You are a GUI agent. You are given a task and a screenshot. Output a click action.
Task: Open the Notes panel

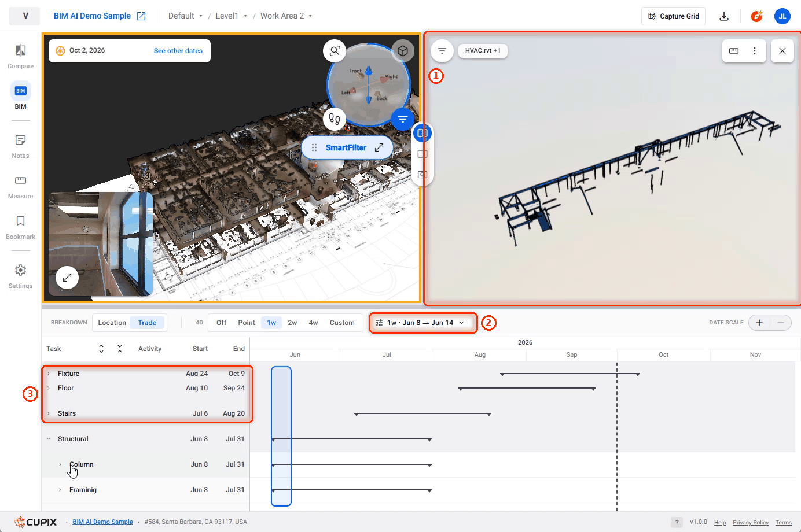[20, 146]
